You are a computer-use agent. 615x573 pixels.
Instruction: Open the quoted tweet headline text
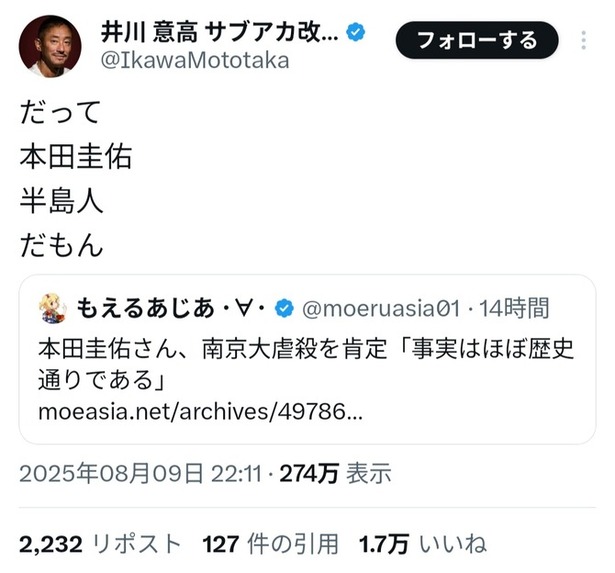306,364
